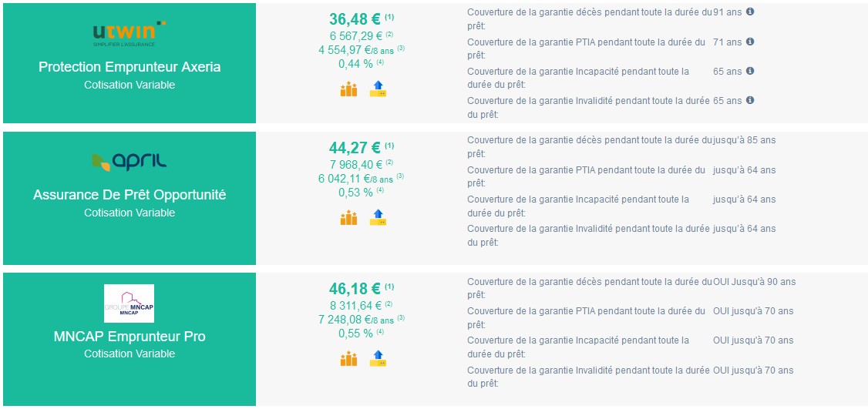Click the info icon beside Incapacité 65 ans
The width and height of the screenshot is (868, 409).
tap(750, 70)
